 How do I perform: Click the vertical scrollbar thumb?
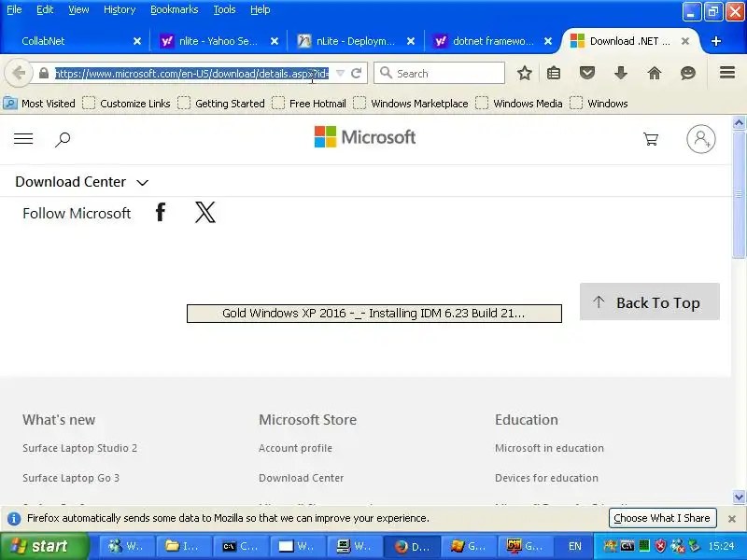pyautogui.click(x=739, y=194)
